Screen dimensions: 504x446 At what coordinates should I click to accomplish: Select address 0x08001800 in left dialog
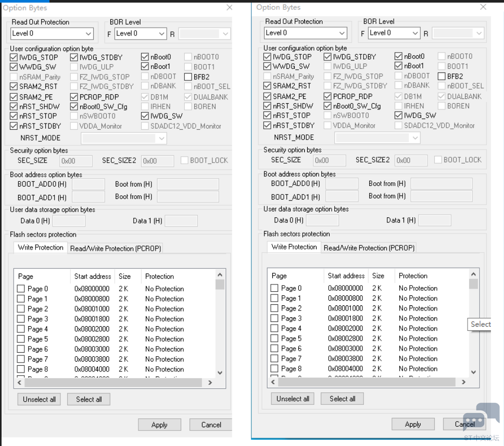coord(92,319)
